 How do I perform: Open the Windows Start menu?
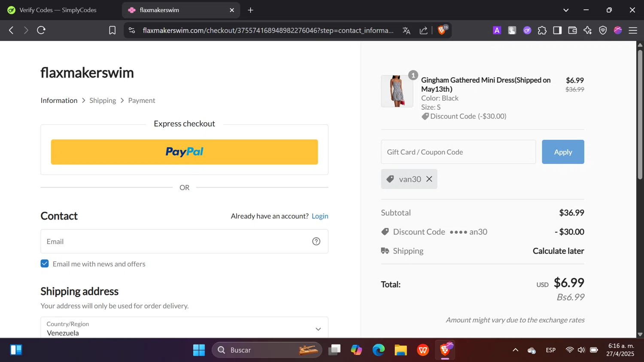199,350
